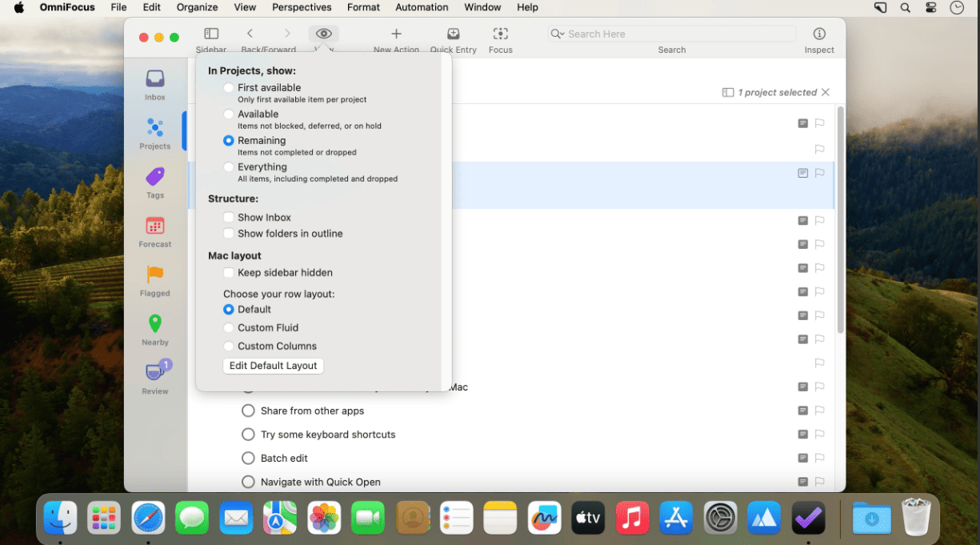
Task: Open note of Batch edit task
Action: [x=802, y=458]
